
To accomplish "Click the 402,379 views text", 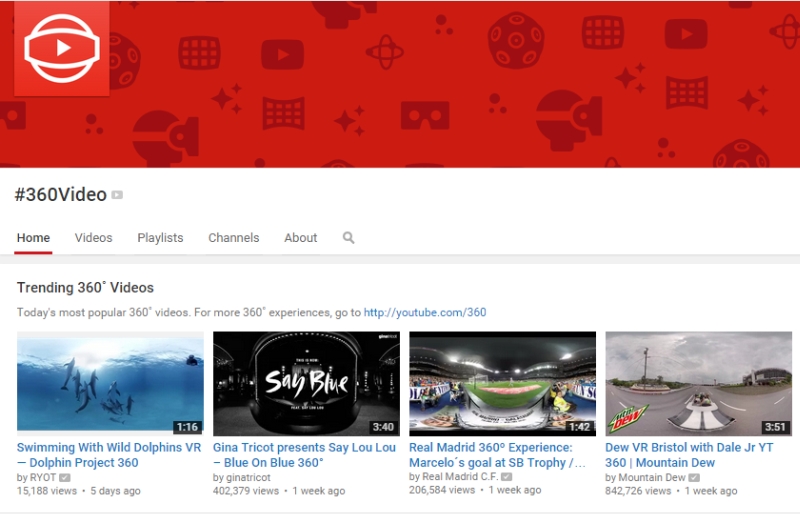I will [x=246, y=491].
